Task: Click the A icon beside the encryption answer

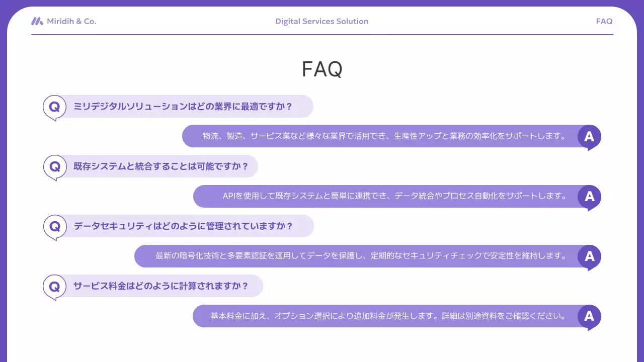Action: 589,256
